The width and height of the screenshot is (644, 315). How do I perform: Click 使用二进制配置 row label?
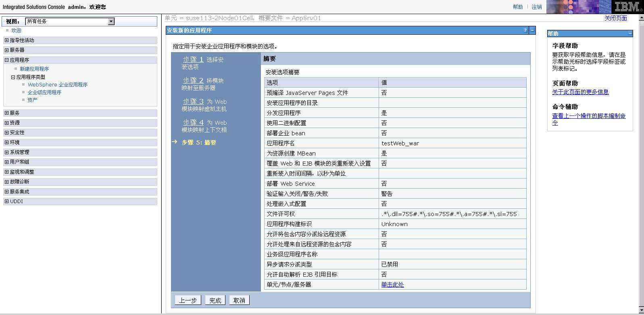286,123
